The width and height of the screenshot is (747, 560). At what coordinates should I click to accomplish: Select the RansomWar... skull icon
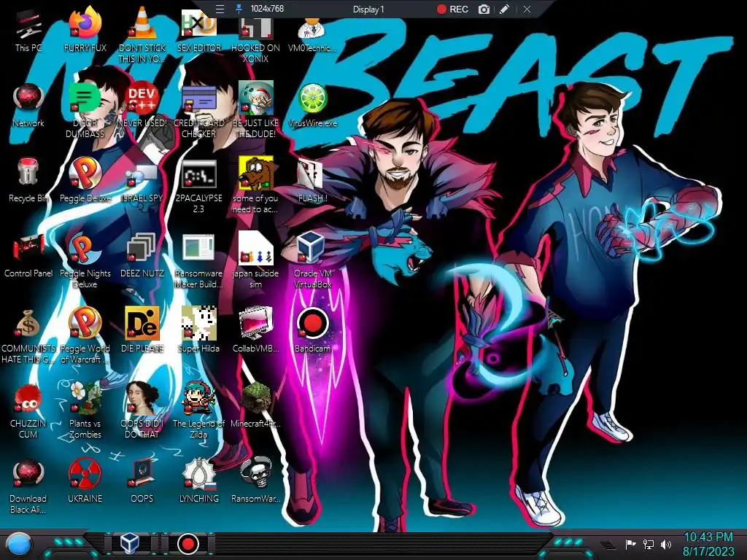click(255, 481)
